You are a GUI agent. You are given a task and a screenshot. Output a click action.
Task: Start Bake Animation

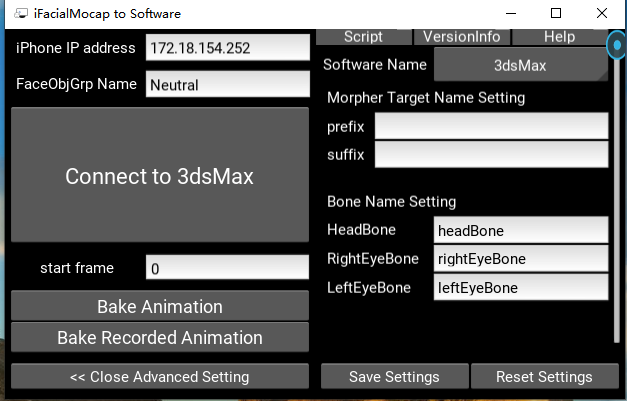tap(160, 306)
